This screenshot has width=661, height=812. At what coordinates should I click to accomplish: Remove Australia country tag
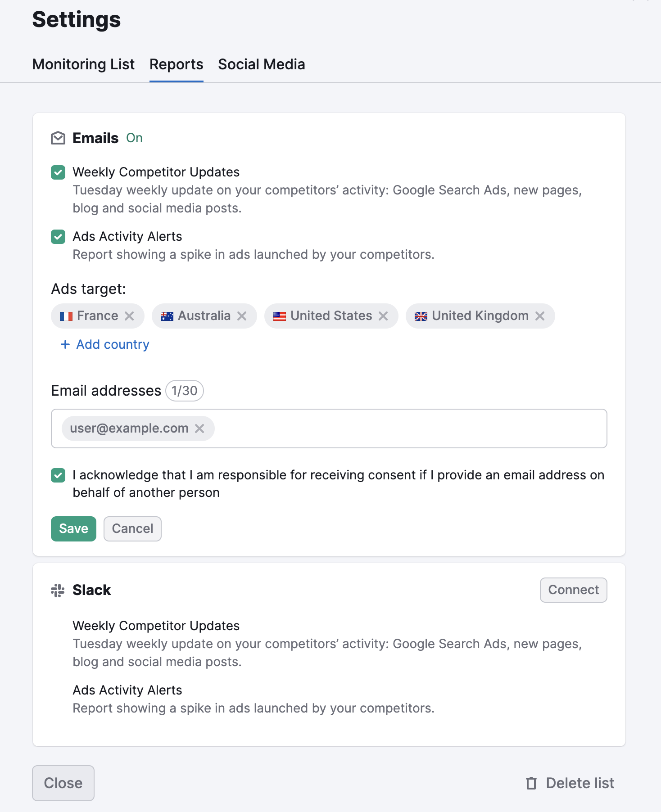pyautogui.click(x=242, y=316)
